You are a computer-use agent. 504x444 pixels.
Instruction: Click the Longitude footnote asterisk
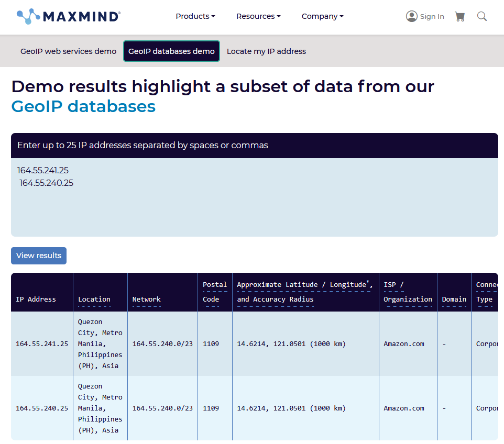(368, 281)
